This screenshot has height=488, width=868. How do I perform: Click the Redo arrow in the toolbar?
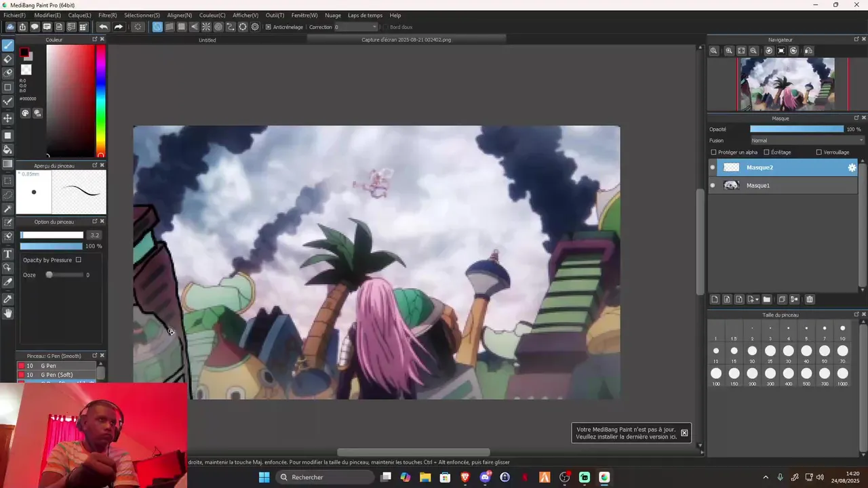118,27
